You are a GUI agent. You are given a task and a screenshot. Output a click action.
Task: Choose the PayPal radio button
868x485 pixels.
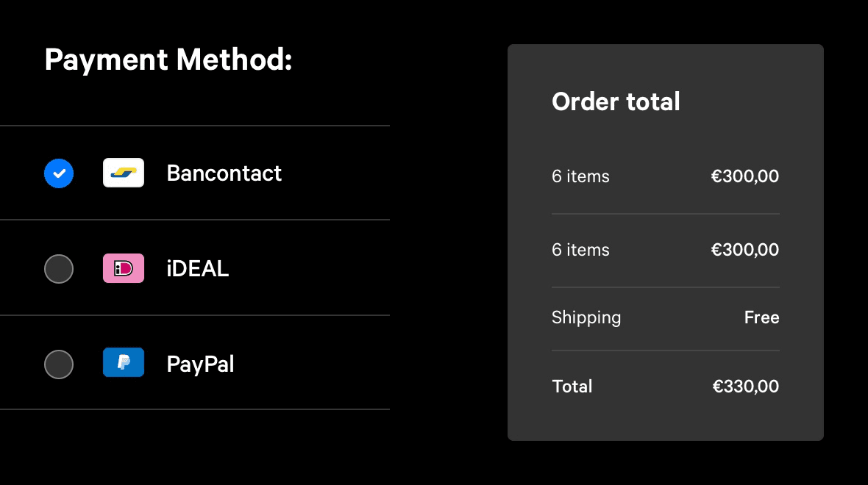(59, 364)
